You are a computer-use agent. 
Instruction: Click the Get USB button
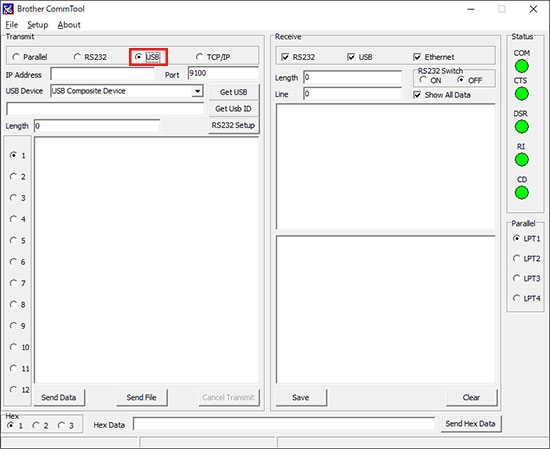point(234,92)
